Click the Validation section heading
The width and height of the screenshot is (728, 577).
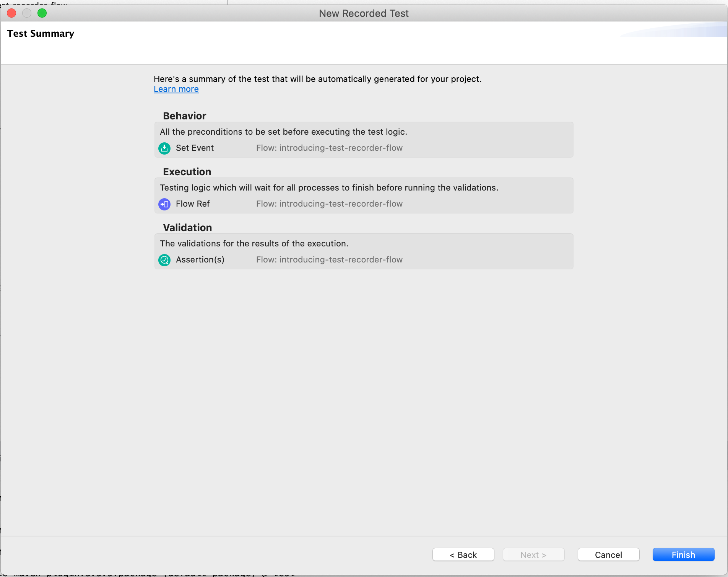187,228
